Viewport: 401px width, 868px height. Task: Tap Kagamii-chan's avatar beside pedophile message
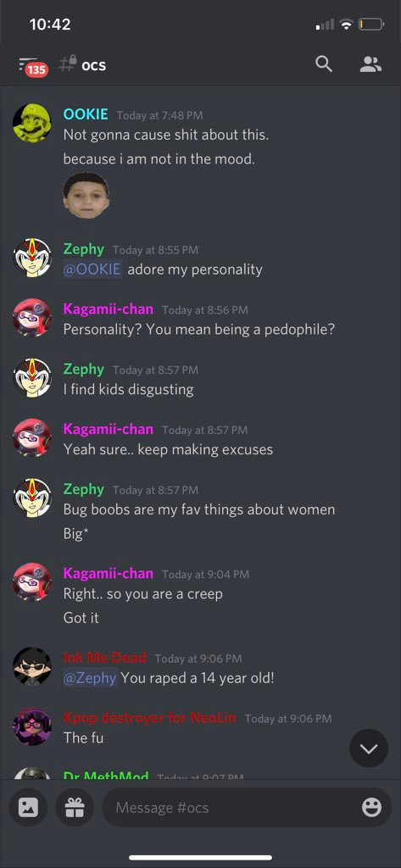pyautogui.click(x=32, y=318)
